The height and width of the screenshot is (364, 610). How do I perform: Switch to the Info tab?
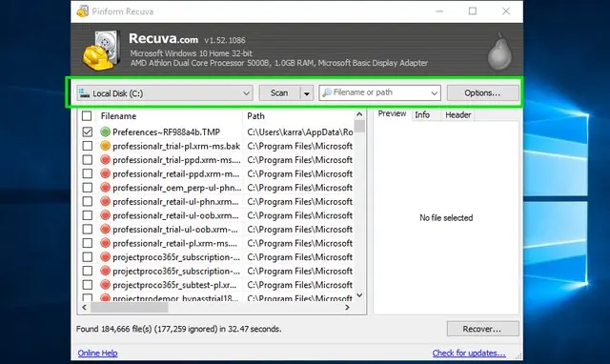(422, 114)
